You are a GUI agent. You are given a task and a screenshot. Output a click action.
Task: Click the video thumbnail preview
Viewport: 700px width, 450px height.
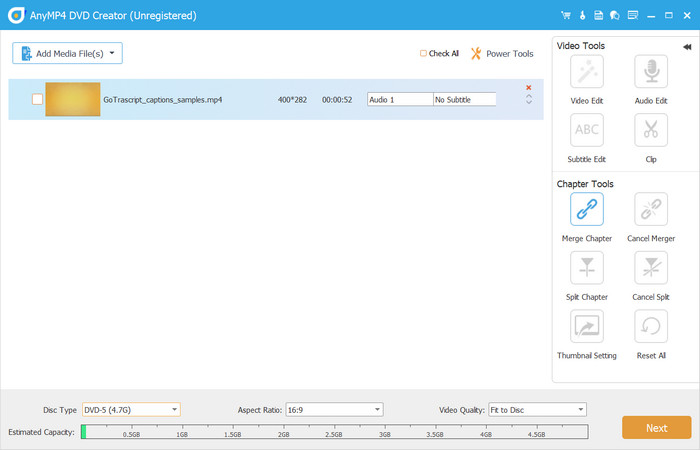click(x=73, y=99)
